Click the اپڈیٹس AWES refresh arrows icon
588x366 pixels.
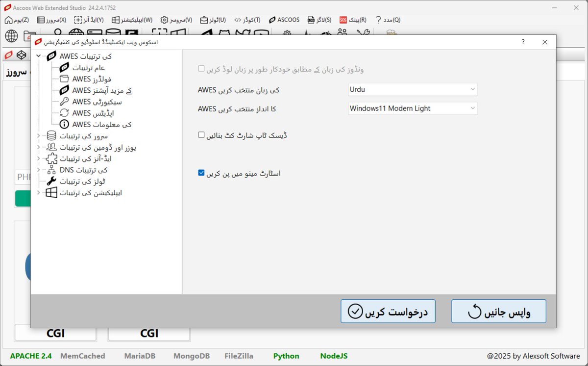(65, 113)
